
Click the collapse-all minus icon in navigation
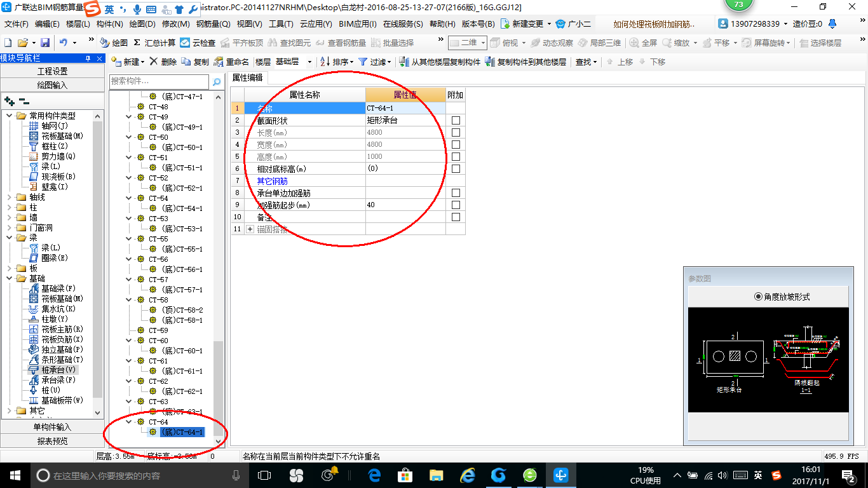pyautogui.click(x=24, y=101)
